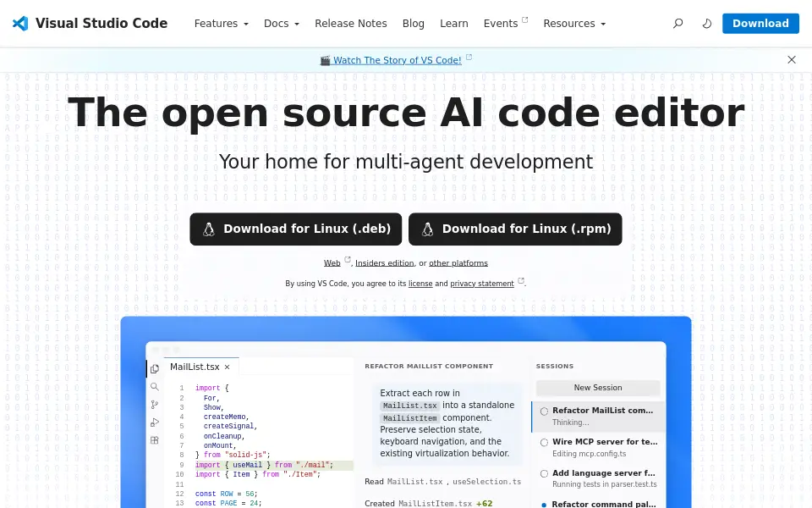This screenshot has height=508, width=812.
Task: Open the license link
Action: pyautogui.click(x=420, y=284)
